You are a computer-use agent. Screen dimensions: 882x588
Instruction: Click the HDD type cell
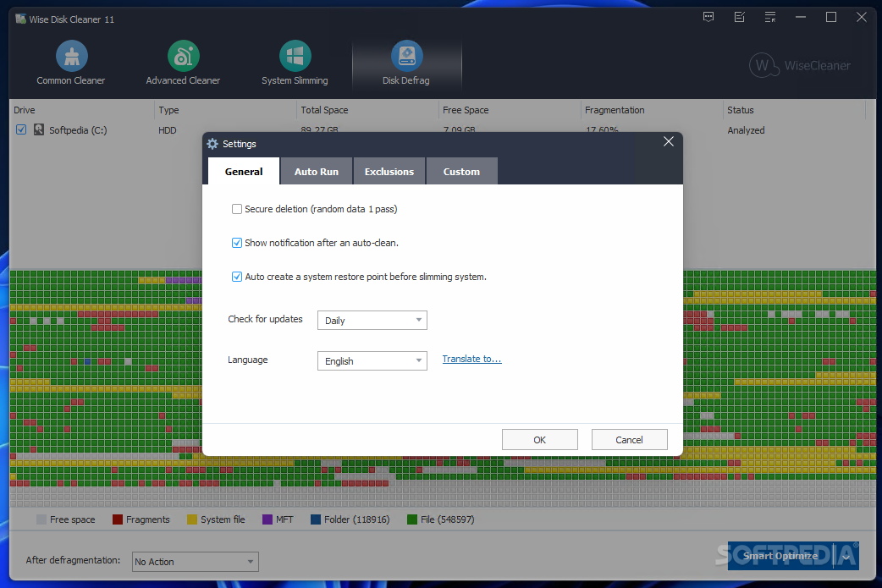167,130
